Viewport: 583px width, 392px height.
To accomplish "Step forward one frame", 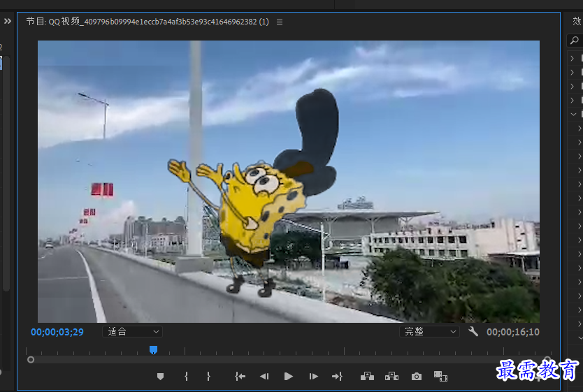I will tap(313, 377).
